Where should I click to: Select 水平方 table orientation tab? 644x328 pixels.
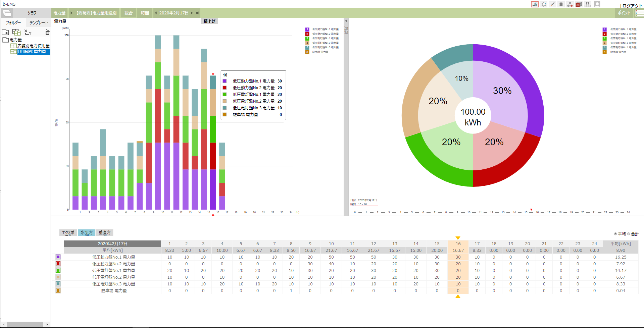coord(87,233)
